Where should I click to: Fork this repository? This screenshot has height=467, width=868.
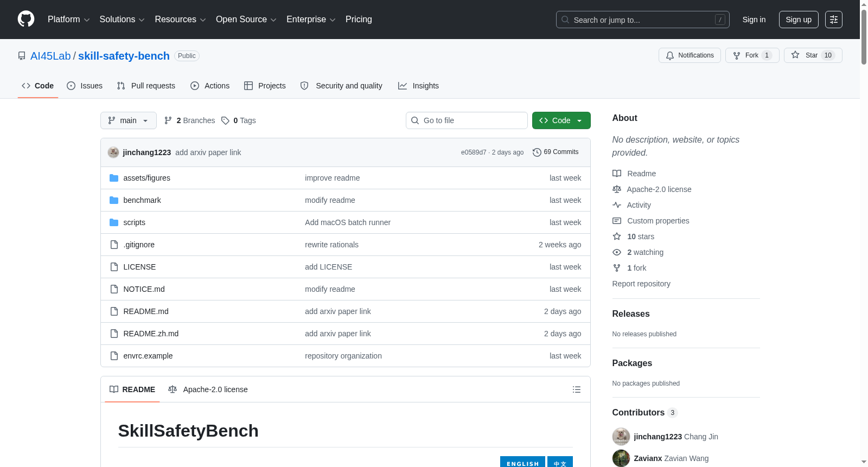tap(752, 55)
